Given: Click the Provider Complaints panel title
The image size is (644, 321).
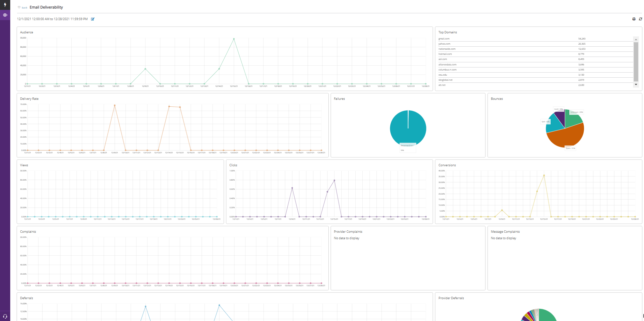Looking at the screenshot, I should [348, 232].
